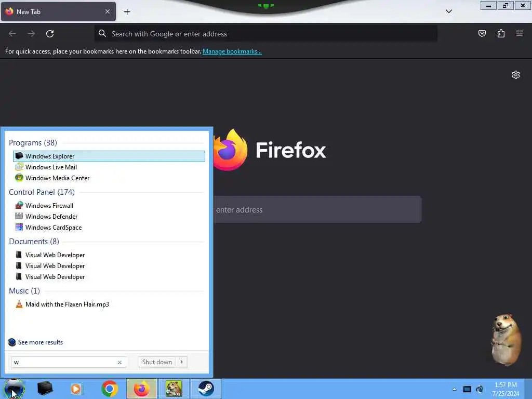Go back in Firefox
This screenshot has width=532, height=399.
click(12, 34)
